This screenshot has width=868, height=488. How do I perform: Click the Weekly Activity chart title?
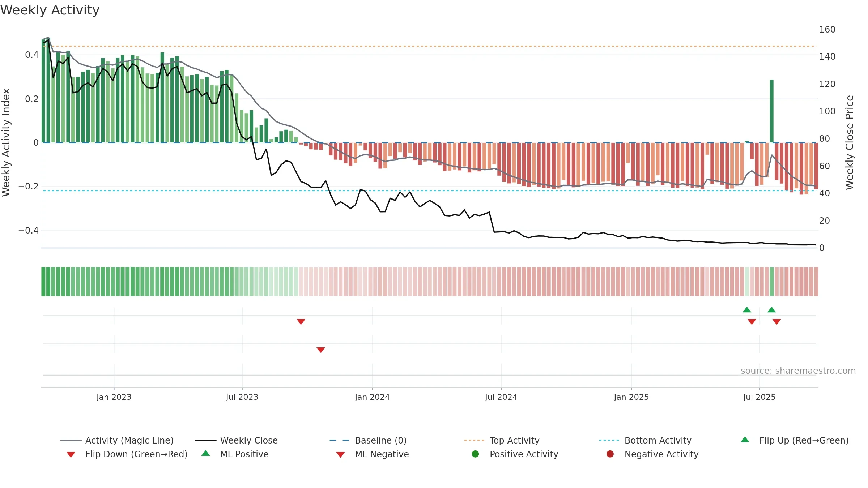click(50, 10)
